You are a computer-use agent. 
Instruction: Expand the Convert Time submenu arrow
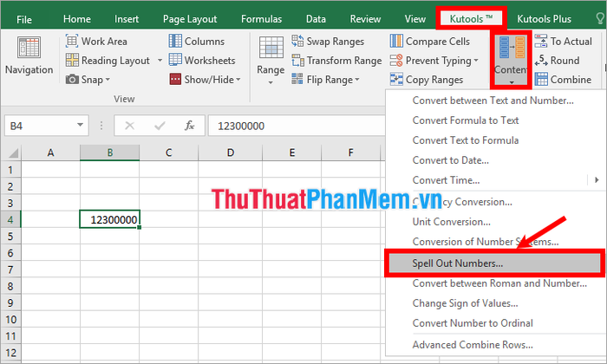(597, 180)
